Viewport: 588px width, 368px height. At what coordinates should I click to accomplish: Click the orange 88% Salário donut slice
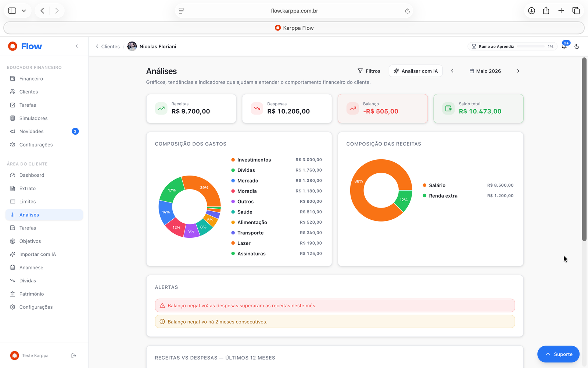tap(358, 182)
